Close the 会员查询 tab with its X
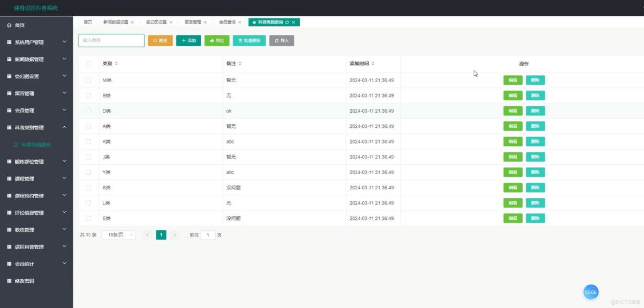 239,22
